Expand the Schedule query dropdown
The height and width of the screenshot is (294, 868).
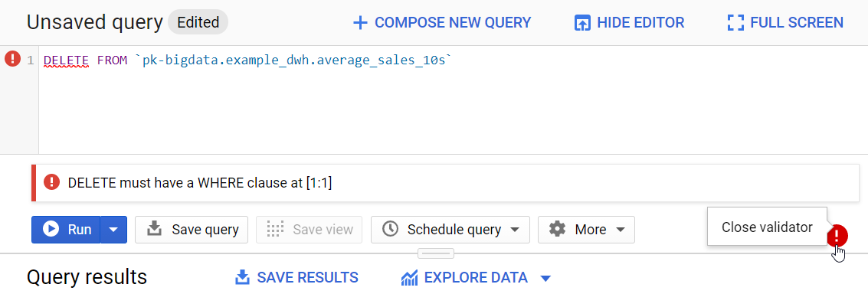[x=515, y=229]
